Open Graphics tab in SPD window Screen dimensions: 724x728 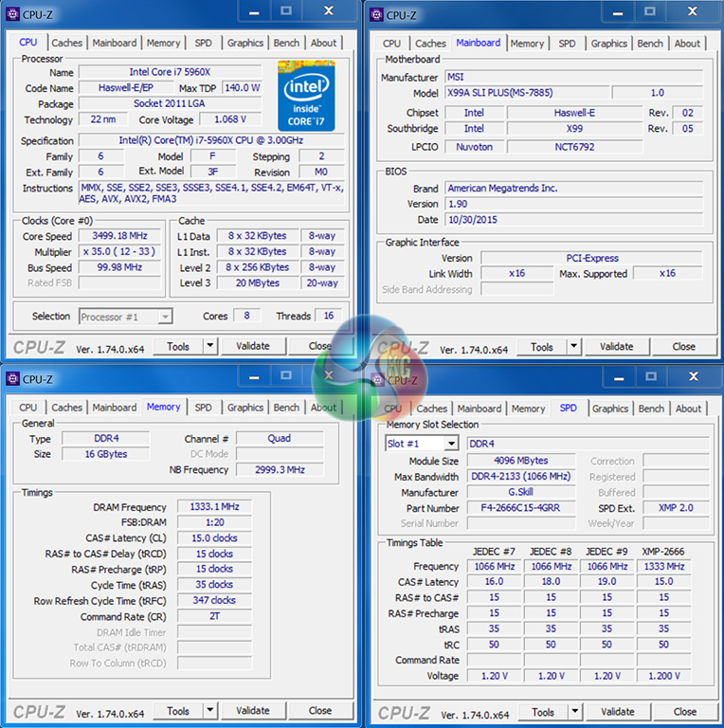point(610,409)
